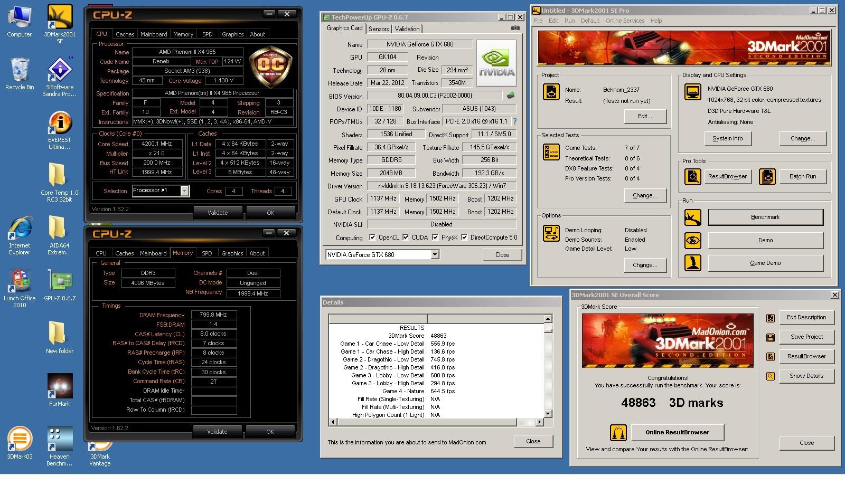
Task: Launch the EVEREST Ultimate shortcut
Action: click(x=60, y=130)
